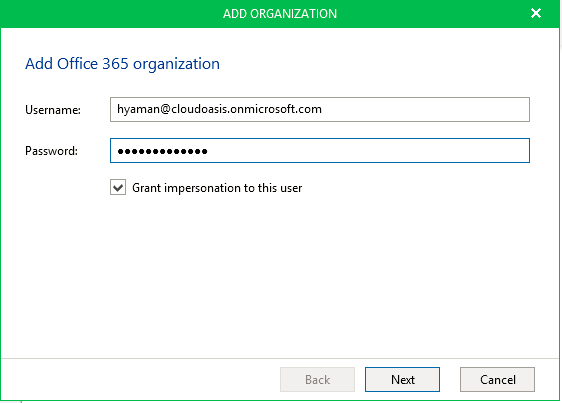562x403 pixels.
Task: Click the greyed-out Back button
Action: click(317, 379)
